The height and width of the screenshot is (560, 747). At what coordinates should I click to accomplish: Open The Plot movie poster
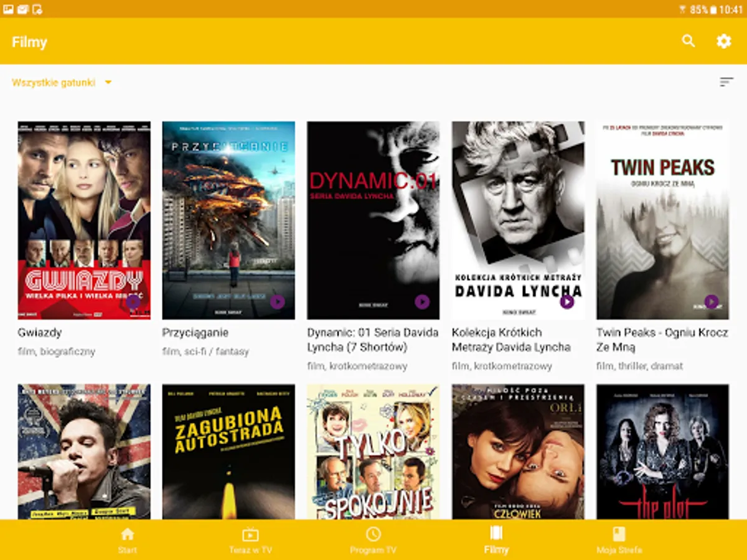click(x=662, y=452)
